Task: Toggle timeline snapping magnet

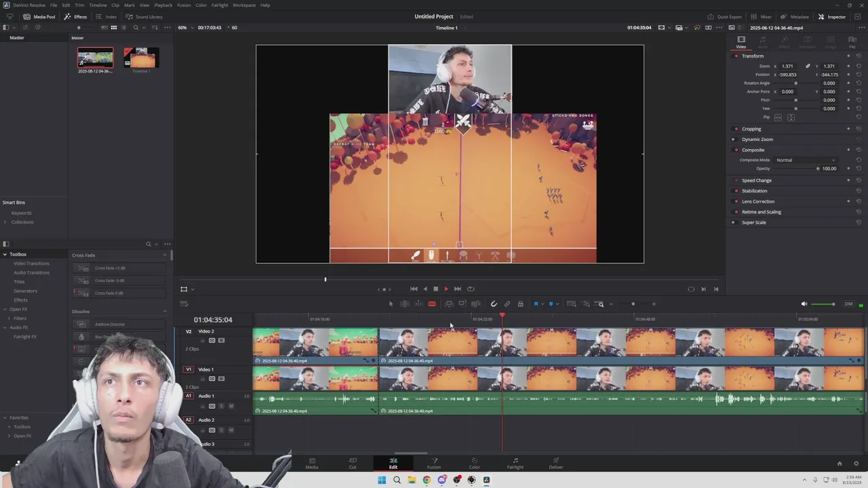Action: (494, 304)
